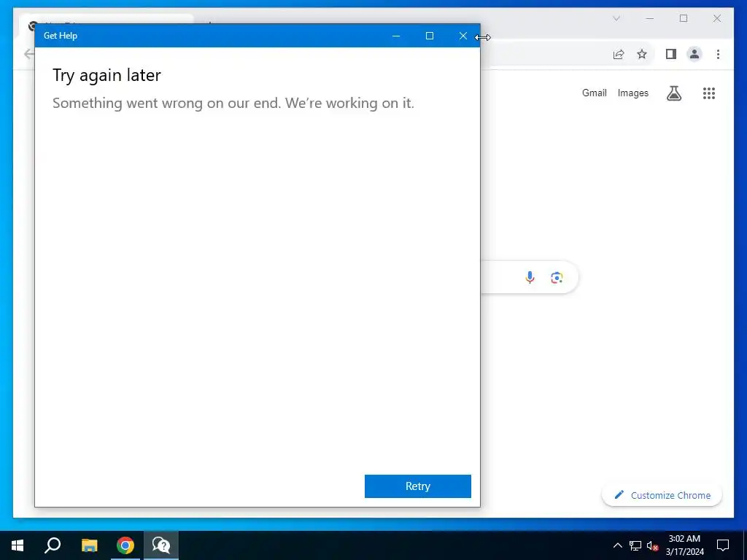Close the Get Help window
The height and width of the screenshot is (560, 747).
point(463,36)
